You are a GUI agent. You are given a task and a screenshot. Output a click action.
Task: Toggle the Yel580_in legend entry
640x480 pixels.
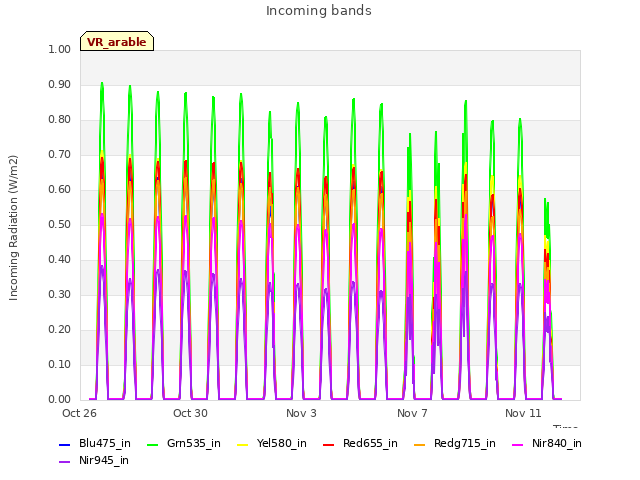[x=272, y=443]
